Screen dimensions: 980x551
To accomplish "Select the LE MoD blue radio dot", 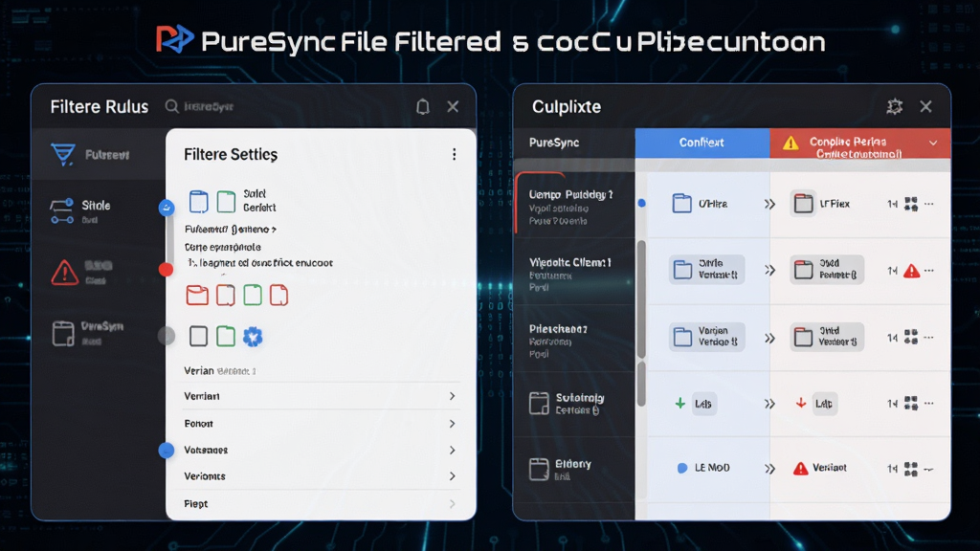I will click(682, 468).
